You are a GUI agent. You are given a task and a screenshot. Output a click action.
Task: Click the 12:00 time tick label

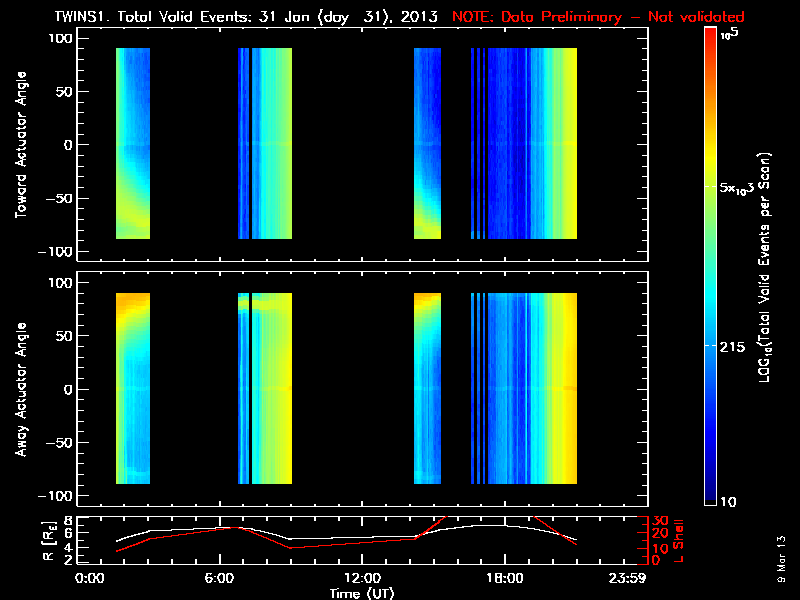click(363, 578)
